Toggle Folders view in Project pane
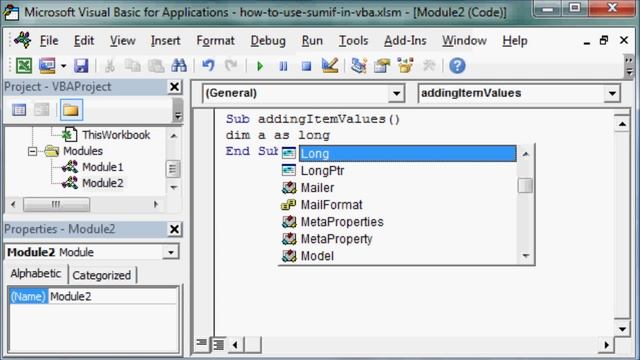This screenshot has height=360, width=640. [x=71, y=109]
